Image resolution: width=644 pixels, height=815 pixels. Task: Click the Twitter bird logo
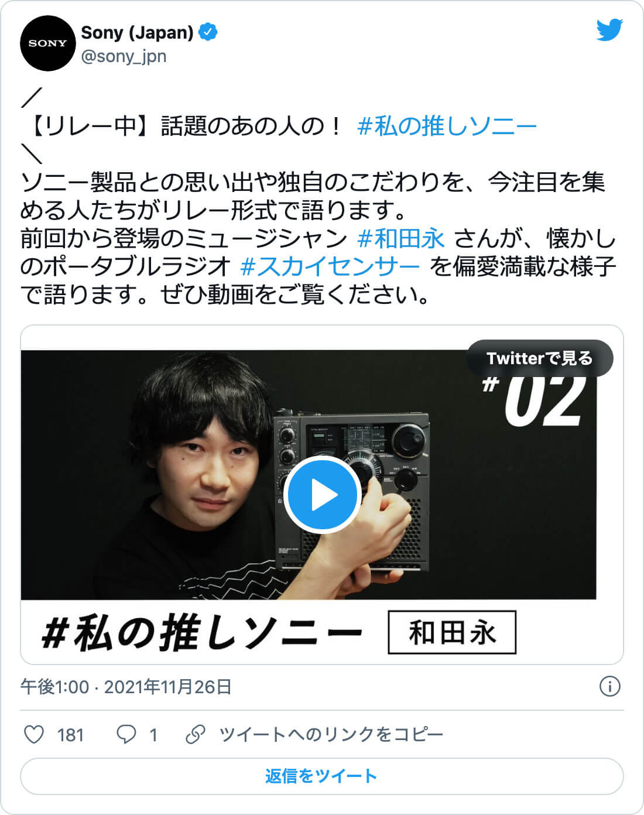(x=609, y=30)
